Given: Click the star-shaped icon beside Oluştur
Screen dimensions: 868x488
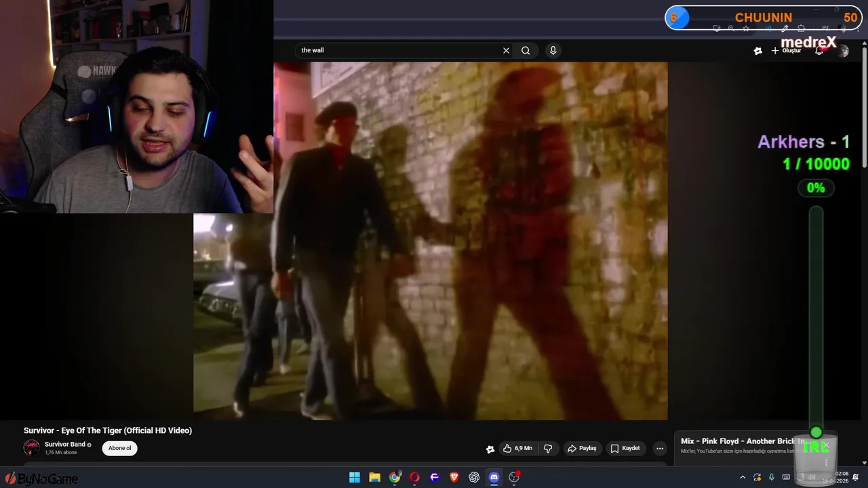Looking at the screenshot, I should coord(758,50).
